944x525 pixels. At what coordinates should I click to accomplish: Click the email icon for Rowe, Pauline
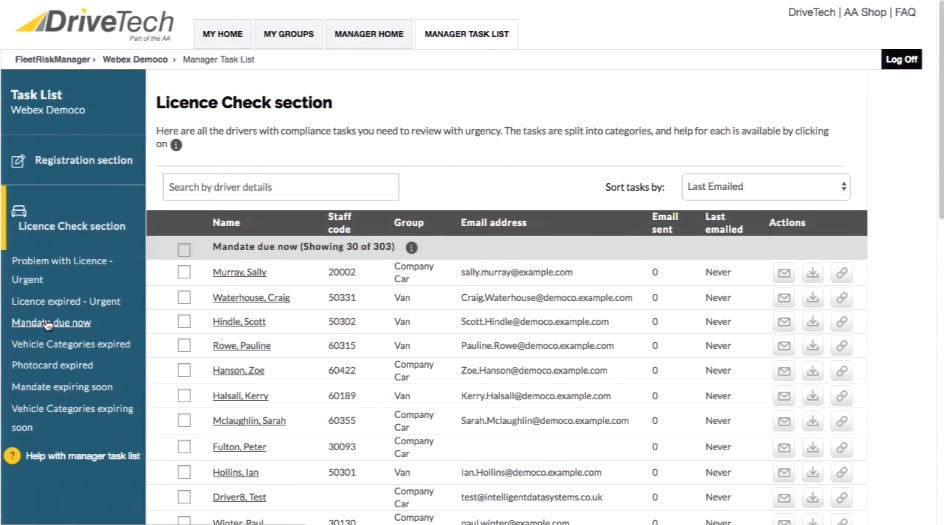click(x=784, y=346)
